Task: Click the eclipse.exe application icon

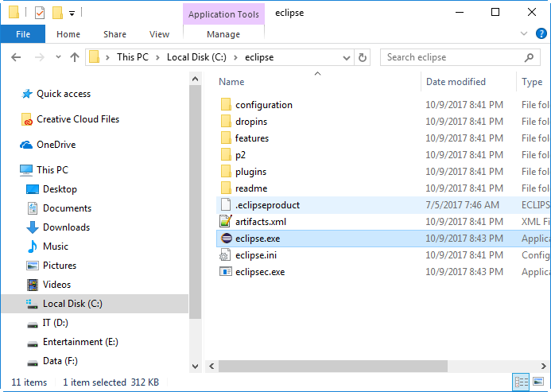Action: coord(226,239)
